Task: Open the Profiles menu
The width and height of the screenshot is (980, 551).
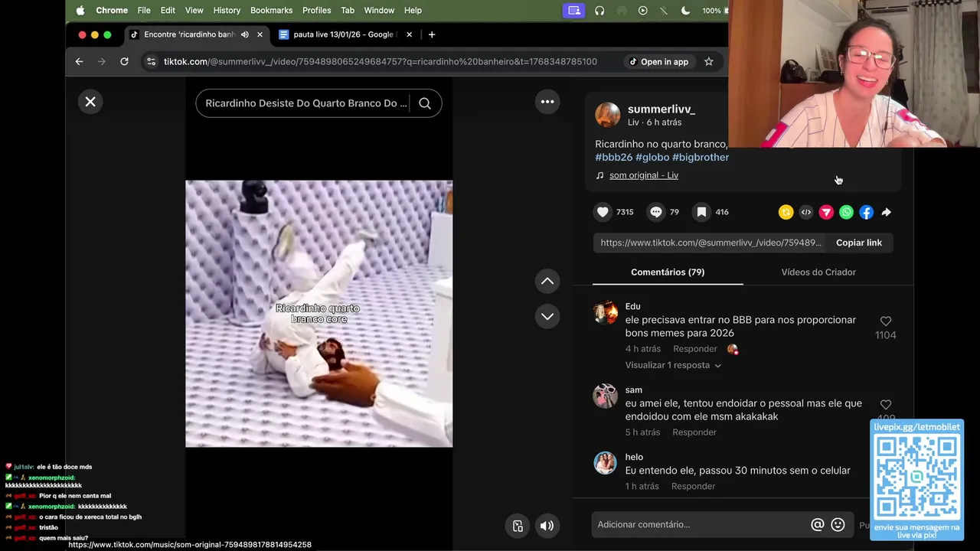Action: point(316,11)
